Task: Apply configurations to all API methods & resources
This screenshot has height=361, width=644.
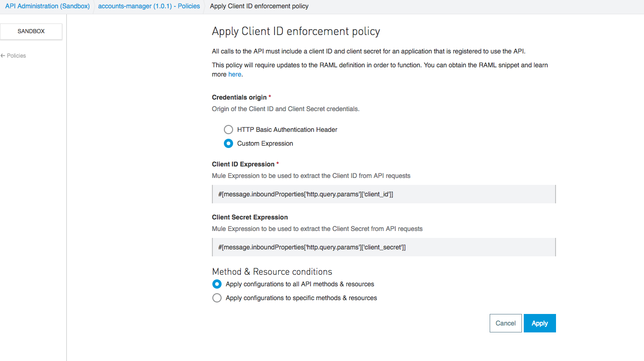Action: click(x=217, y=284)
